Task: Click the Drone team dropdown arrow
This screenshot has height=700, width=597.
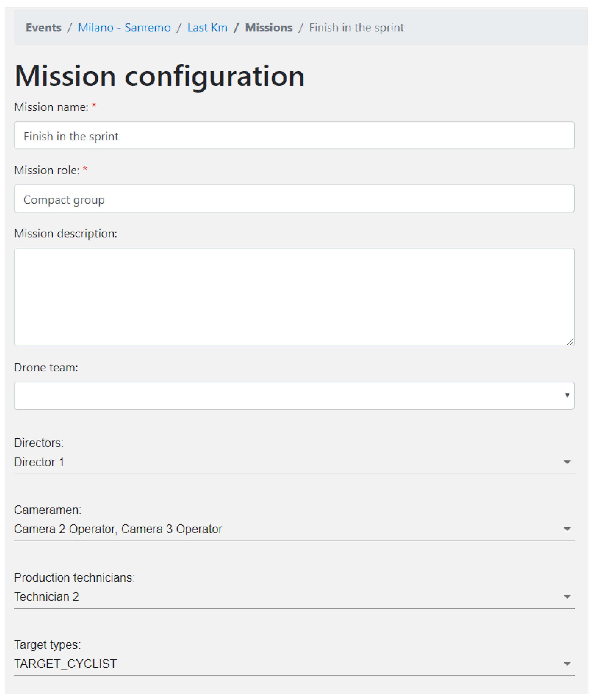Action: (x=567, y=396)
